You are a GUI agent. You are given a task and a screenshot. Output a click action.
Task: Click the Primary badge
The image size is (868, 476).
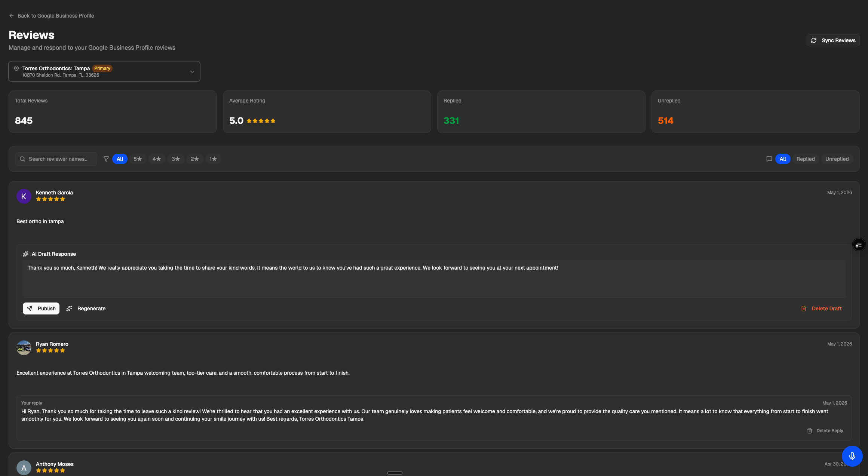(102, 68)
